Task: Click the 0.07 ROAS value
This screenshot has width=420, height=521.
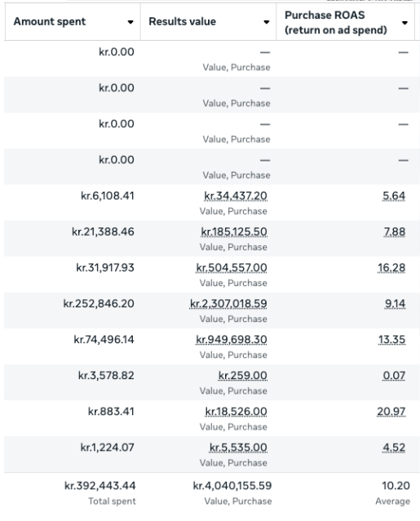Action: (394, 376)
